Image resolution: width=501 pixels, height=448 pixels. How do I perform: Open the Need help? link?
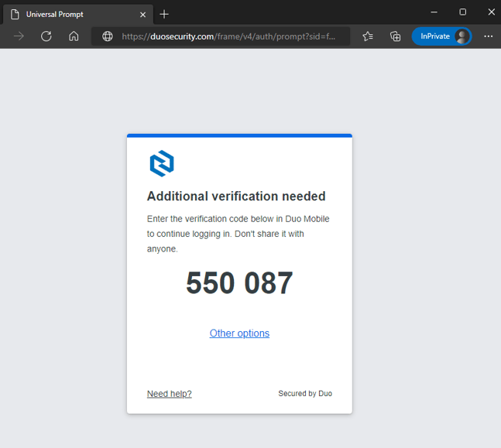pos(170,394)
